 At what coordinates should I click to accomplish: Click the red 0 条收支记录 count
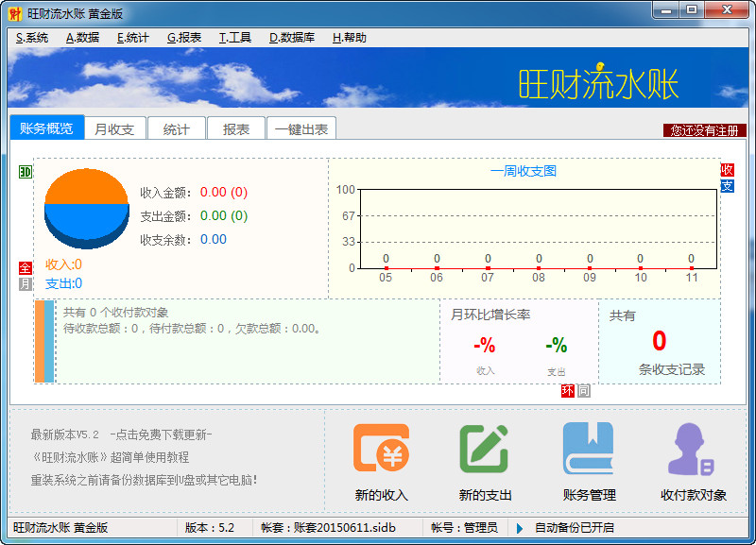click(659, 341)
